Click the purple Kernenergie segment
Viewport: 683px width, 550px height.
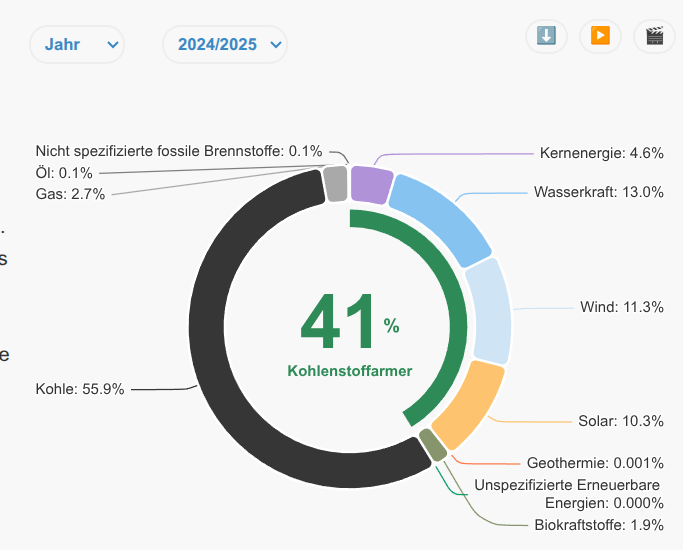[370, 185]
